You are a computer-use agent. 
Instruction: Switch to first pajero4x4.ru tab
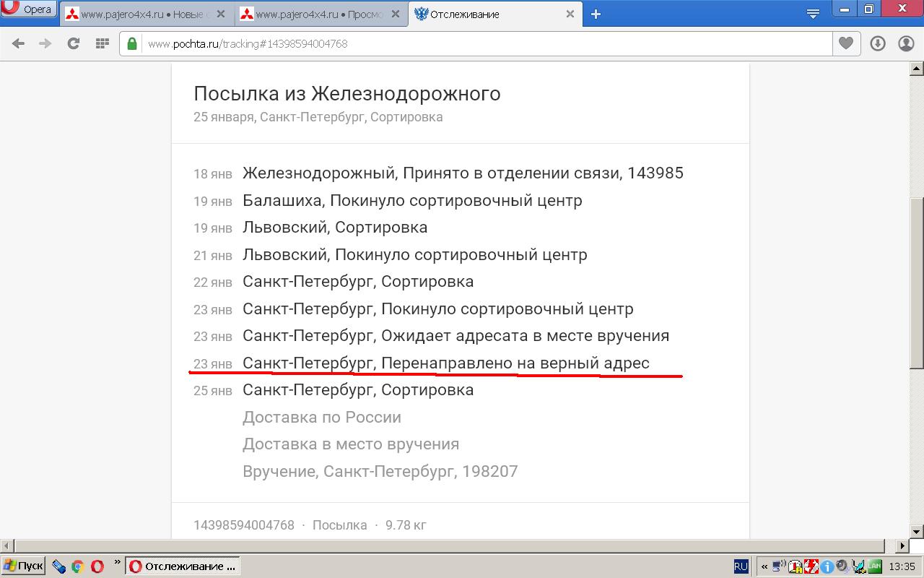click(144, 14)
